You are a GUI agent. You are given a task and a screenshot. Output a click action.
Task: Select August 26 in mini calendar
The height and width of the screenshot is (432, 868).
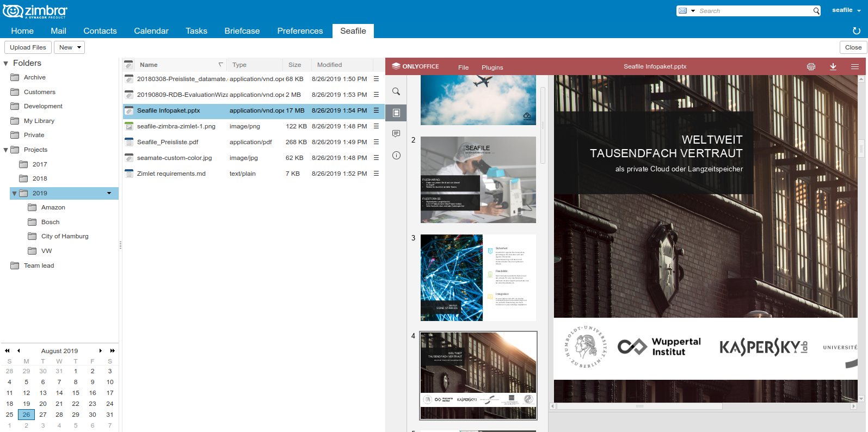click(x=26, y=415)
